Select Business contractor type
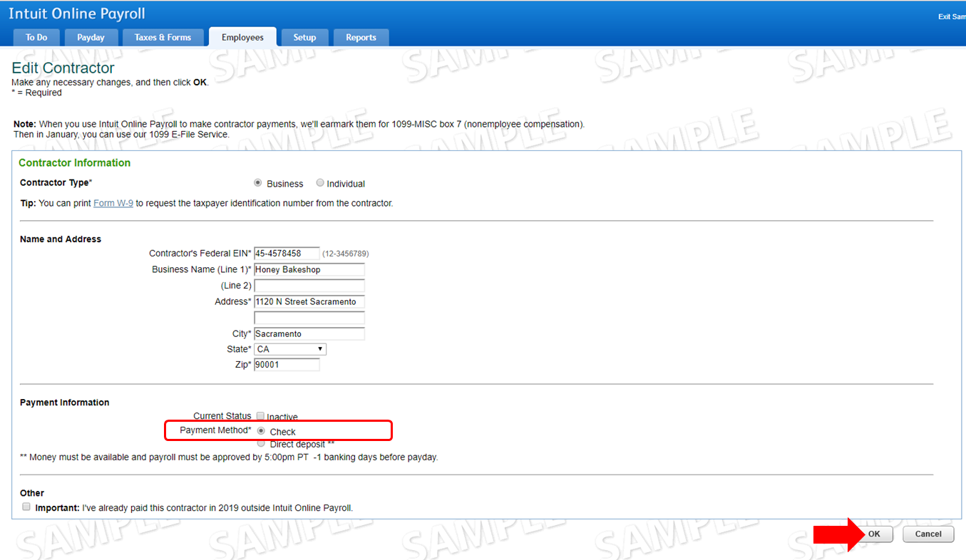The height and width of the screenshot is (560, 966). point(258,183)
